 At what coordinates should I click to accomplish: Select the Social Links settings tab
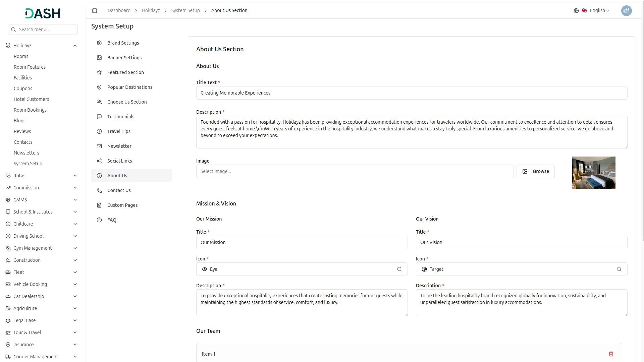(x=120, y=161)
